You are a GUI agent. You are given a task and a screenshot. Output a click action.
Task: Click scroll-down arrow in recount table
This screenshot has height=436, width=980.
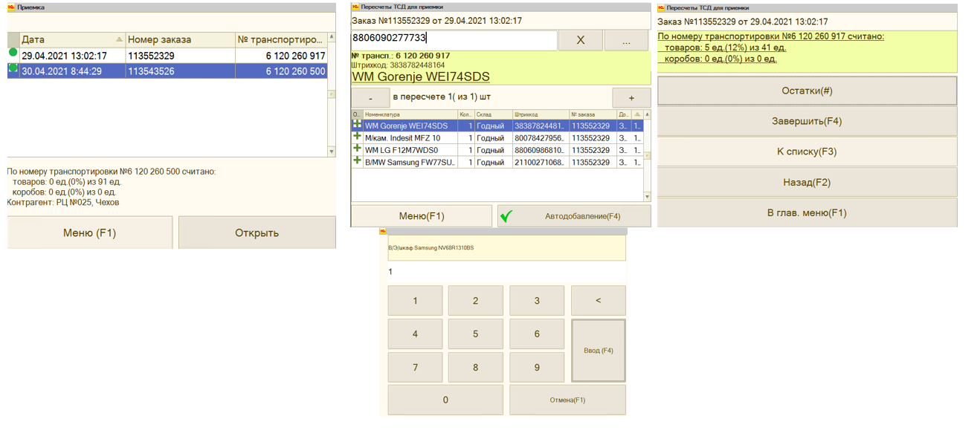coord(647,196)
